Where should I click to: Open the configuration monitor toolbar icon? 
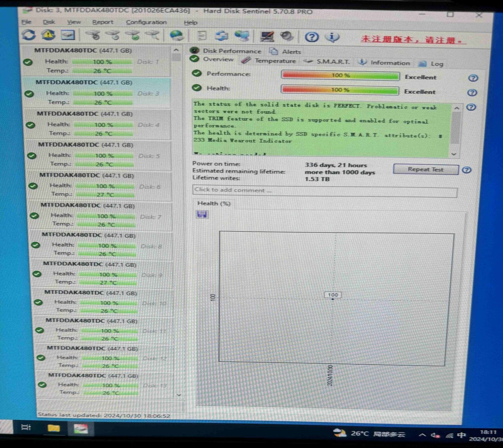tap(267, 36)
